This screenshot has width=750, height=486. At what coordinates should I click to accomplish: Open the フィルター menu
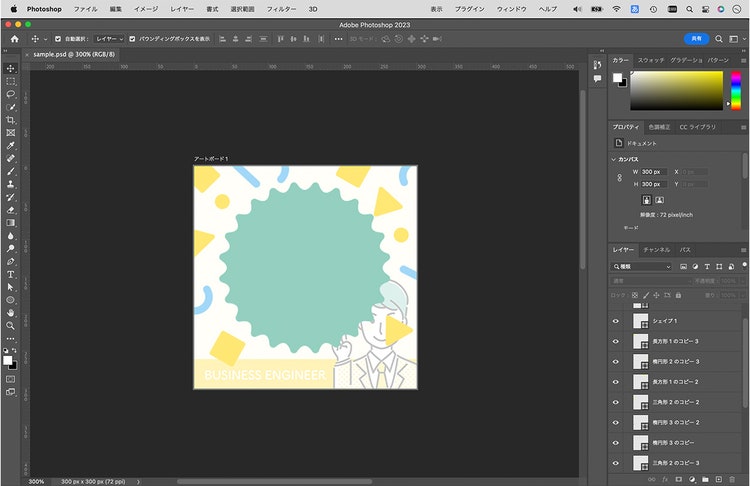pos(281,9)
